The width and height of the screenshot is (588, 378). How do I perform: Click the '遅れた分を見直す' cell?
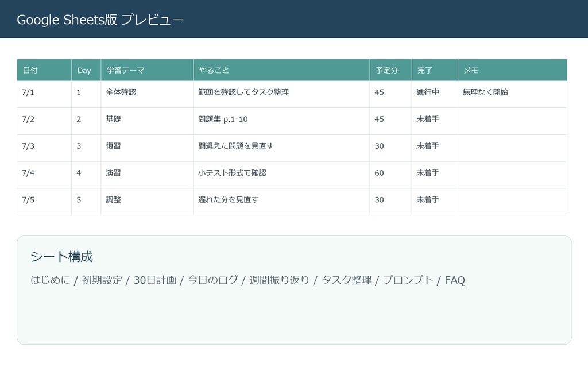pos(281,202)
